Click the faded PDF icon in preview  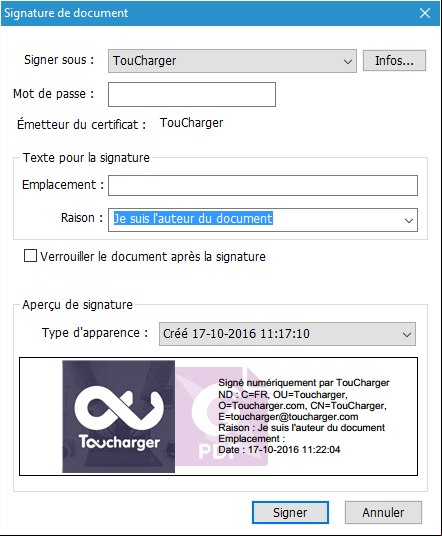[222, 416]
